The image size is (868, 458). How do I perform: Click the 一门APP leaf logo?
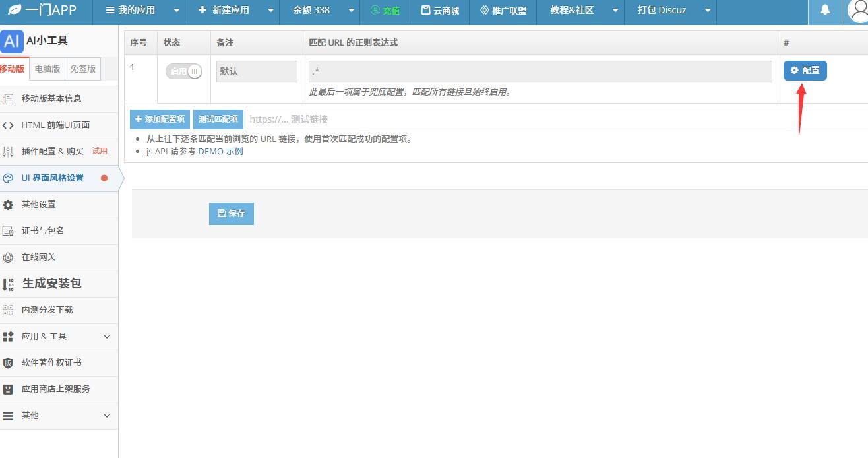click(14, 11)
